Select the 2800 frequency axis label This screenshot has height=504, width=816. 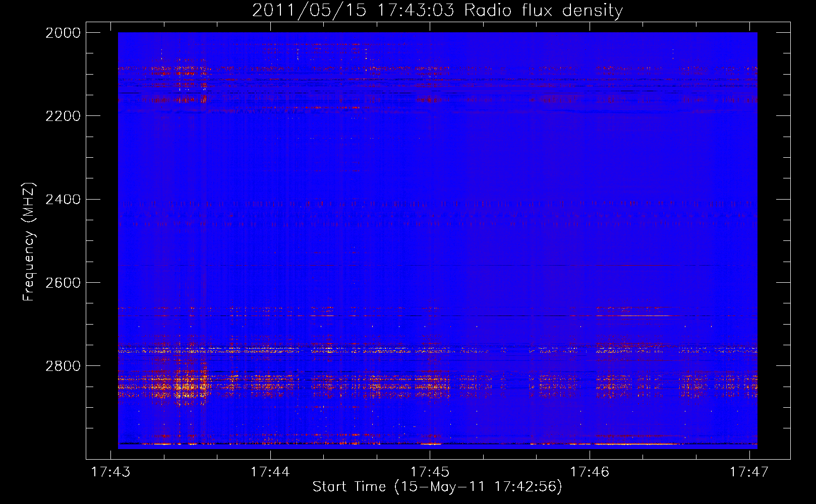[63, 366]
